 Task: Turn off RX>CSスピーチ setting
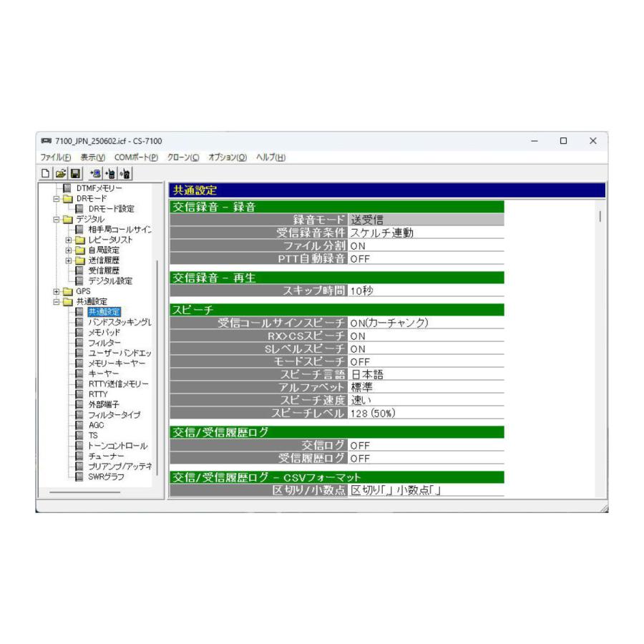(357, 337)
